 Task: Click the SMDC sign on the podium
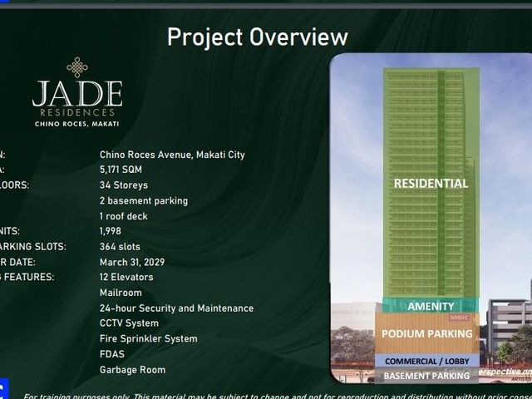pos(459,318)
